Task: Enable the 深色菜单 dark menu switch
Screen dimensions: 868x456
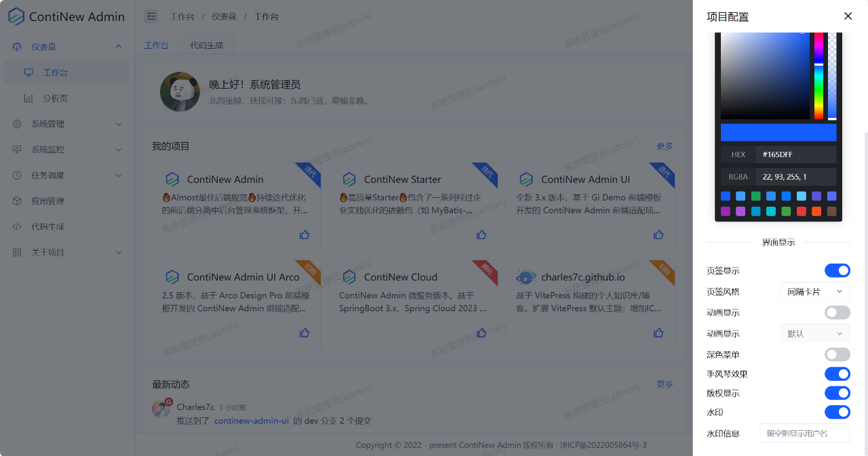Action: [x=837, y=355]
